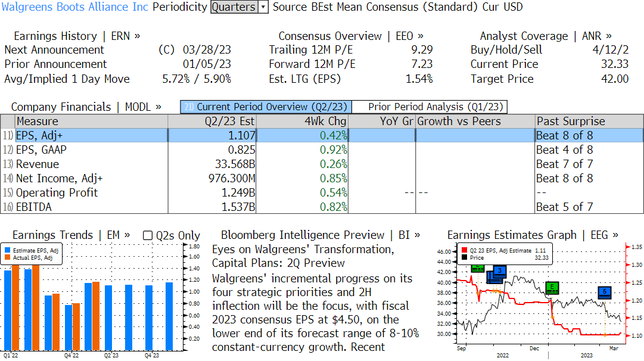Viewport: 644px width, 361px height.
Task: Click the Next Announcement date 03/28/23
Action: point(207,50)
